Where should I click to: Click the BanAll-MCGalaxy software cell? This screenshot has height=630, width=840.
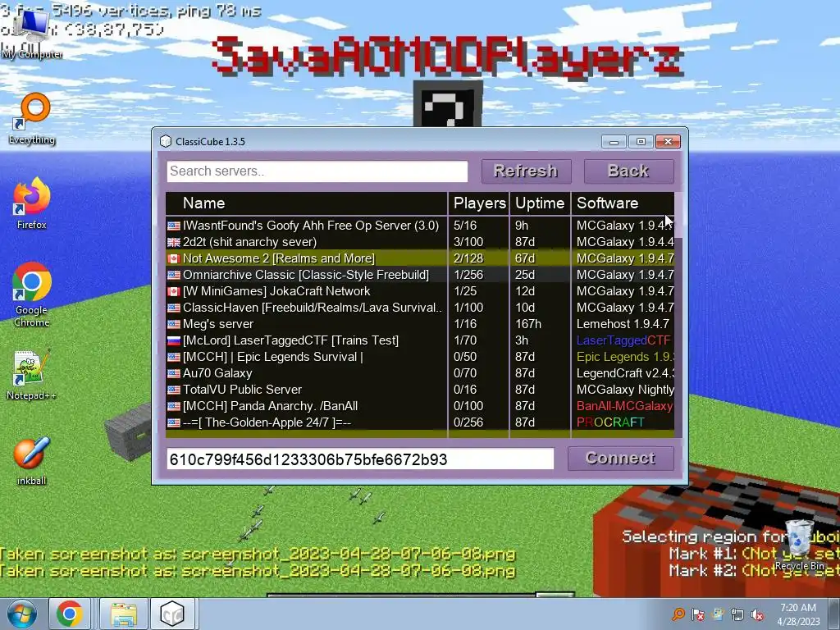pos(624,406)
